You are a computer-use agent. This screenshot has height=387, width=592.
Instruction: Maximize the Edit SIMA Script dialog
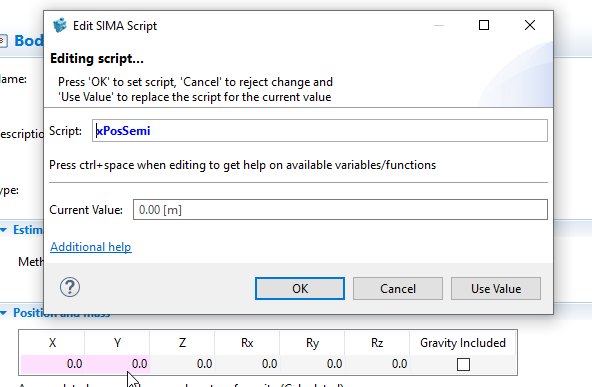point(484,25)
